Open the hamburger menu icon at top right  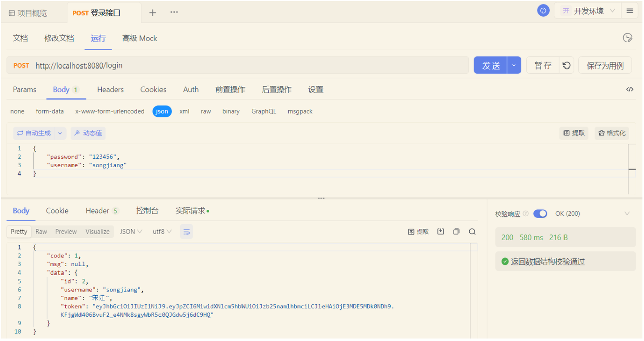tap(630, 11)
